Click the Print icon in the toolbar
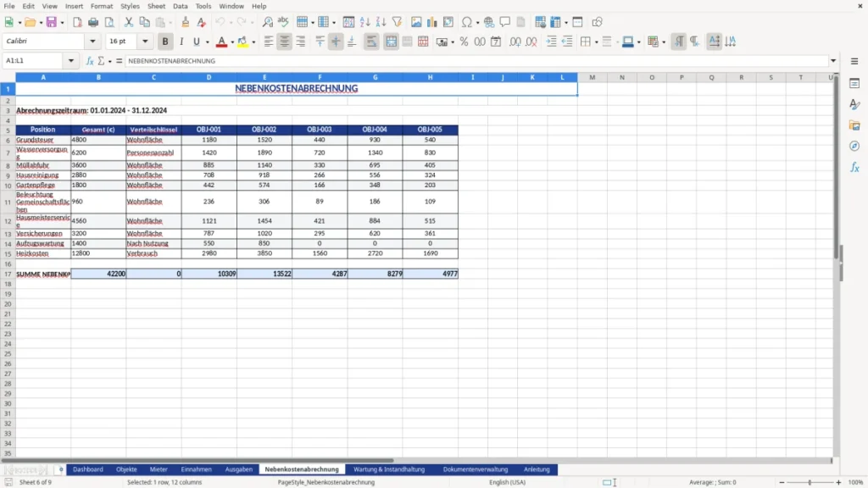 93,22
